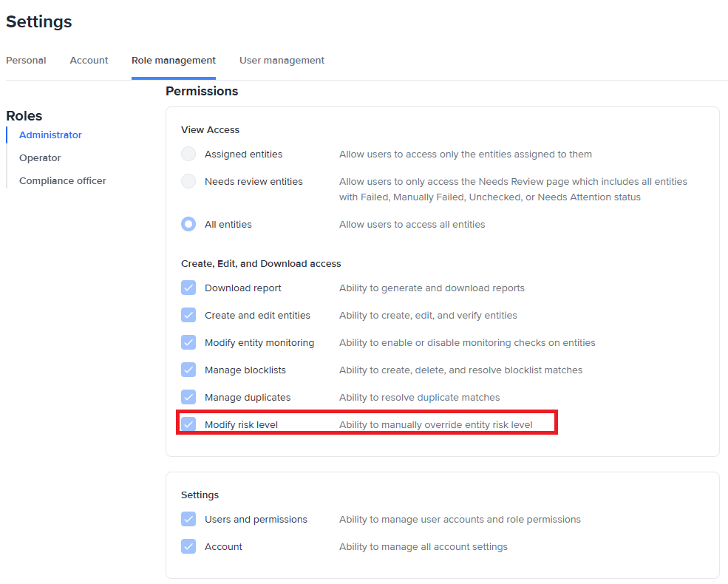Toggle Users and permissions checkbox

tap(188, 519)
